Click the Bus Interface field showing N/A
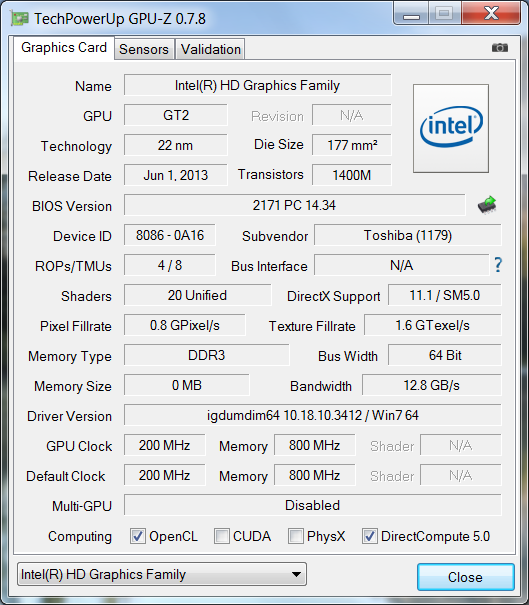 click(402, 265)
